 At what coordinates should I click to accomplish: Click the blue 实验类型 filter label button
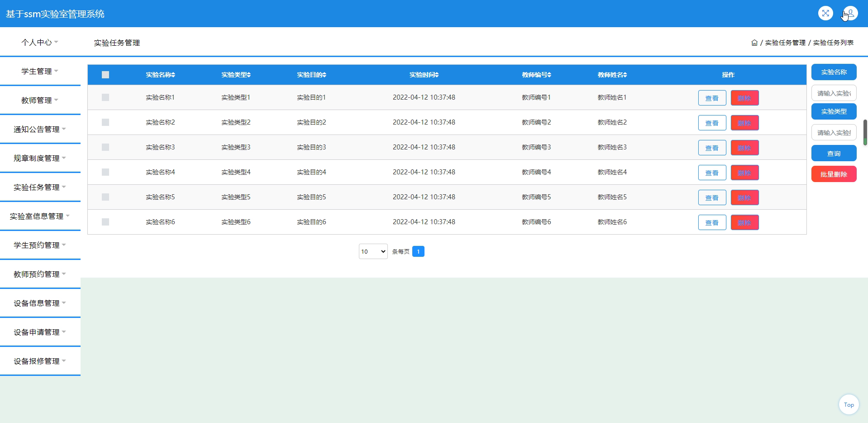[834, 111]
